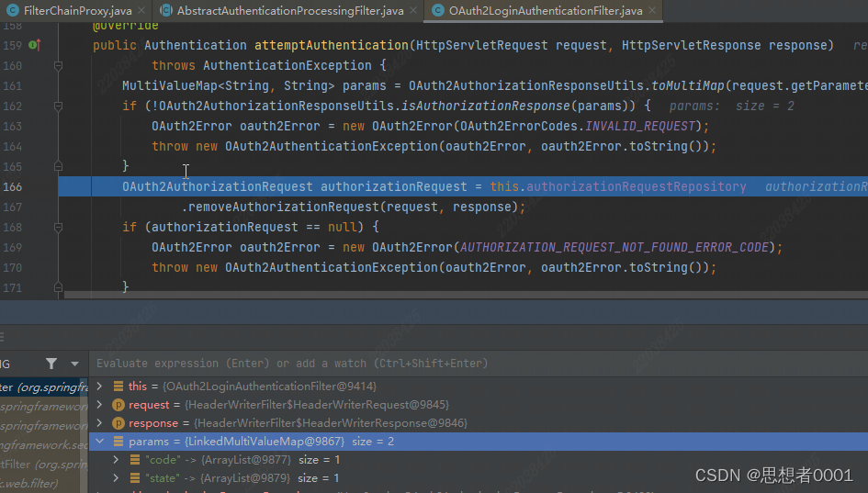Click the fold marker at line 165
The width and height of the screenshot is (868, 493).
(x=59, y=166)
